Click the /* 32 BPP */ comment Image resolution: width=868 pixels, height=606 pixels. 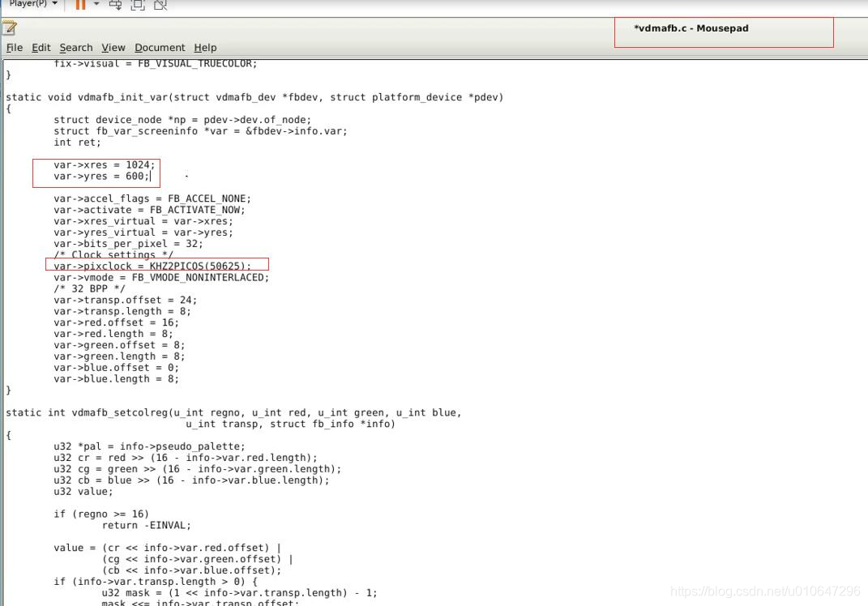pyautogui.click(x=89, y=289)
